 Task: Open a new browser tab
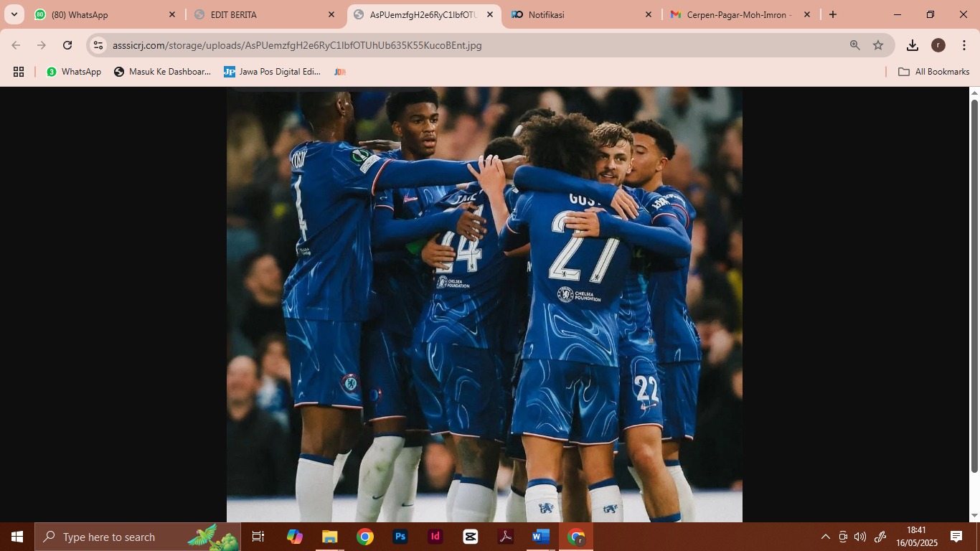(832, 14)
